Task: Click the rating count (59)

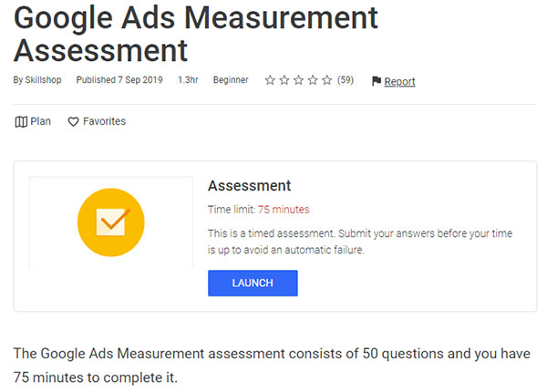Action: point(346,80)
